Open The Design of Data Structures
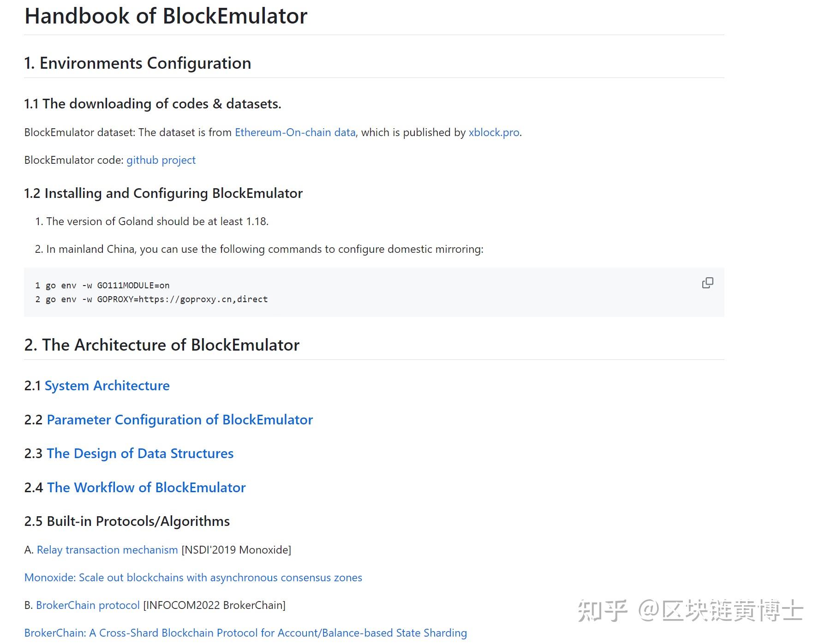This screenshot has width=825, height=644. click(x=140, y=453)
